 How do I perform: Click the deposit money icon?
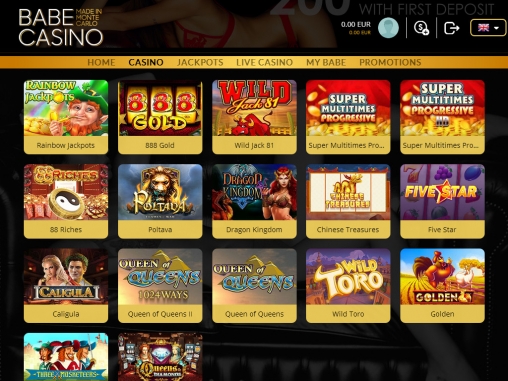tap(421, 28)
